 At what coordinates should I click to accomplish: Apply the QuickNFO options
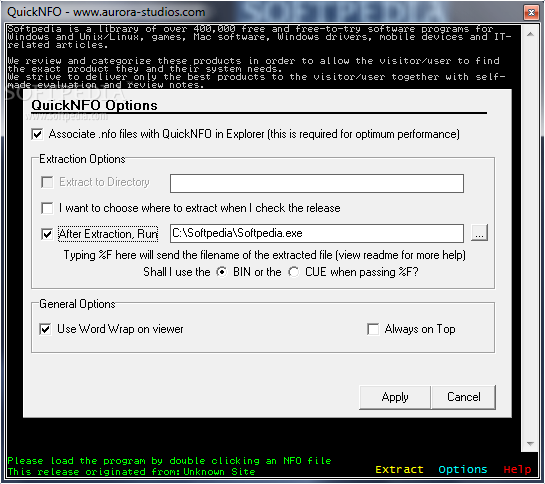click(x=395, y=397)
